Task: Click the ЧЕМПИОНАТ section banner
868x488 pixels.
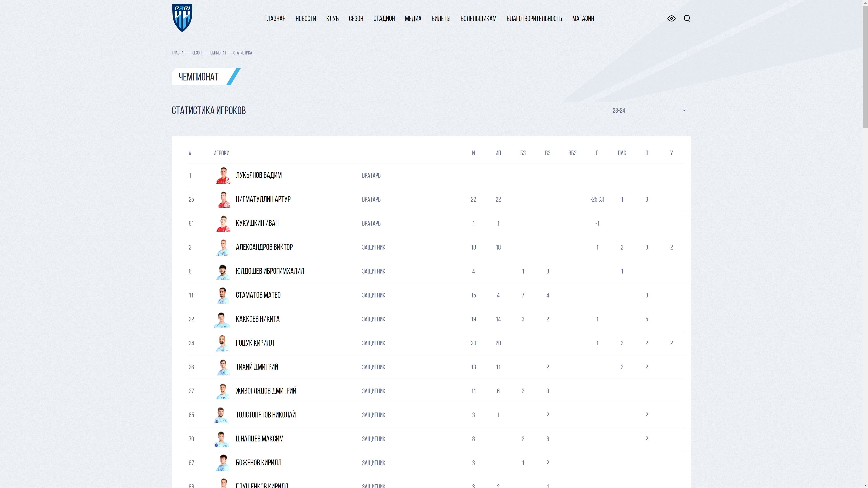Action: tap(199, 76)
